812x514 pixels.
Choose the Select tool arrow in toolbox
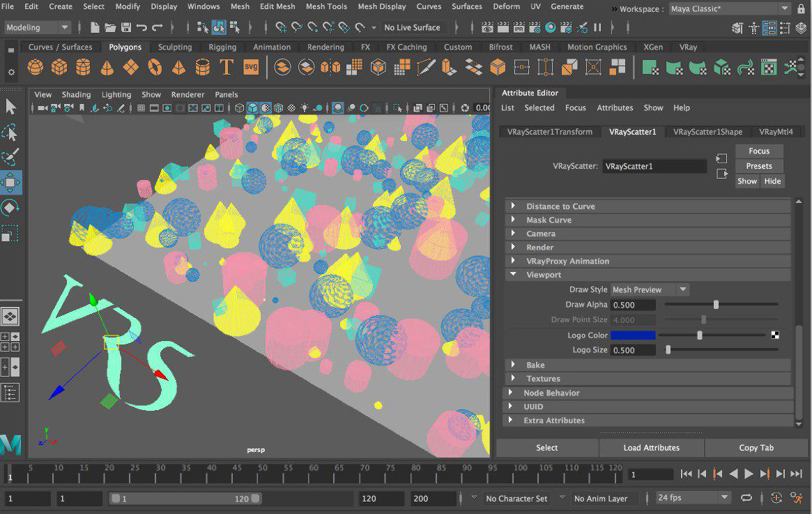pyautogui.click(x=10, y=107)
